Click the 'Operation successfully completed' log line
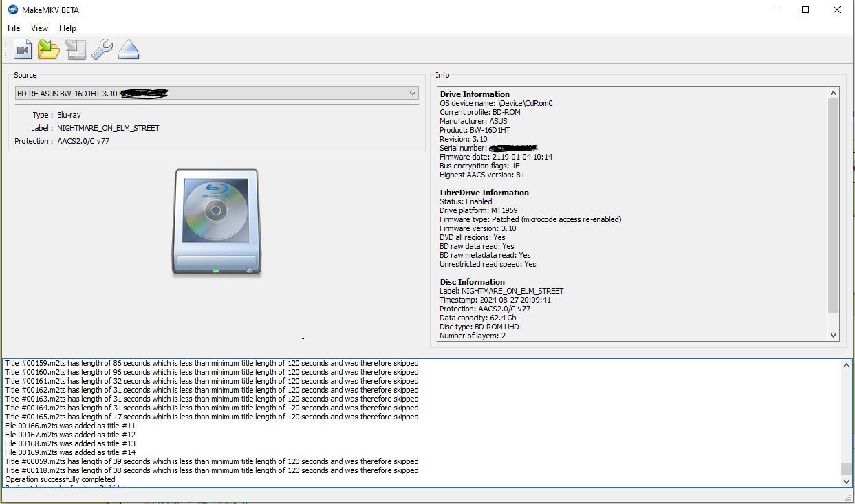 [x=60, y=479]
